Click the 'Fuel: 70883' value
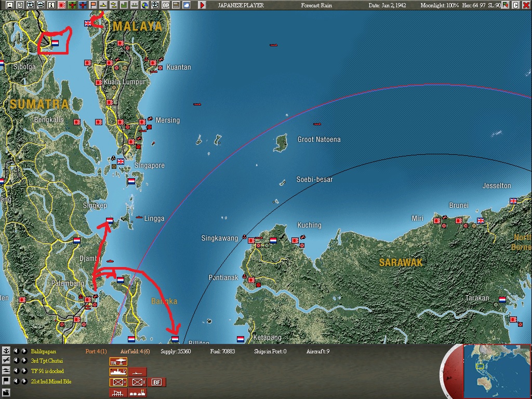This screenshot has height=399, width=532. pyautogui.click(x=222, y=352)
